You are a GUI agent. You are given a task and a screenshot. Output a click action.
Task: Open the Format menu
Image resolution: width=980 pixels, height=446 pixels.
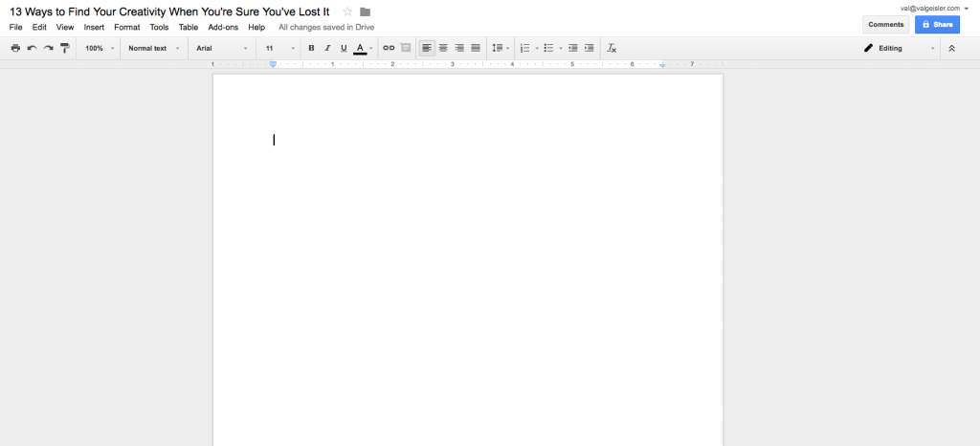127,28
